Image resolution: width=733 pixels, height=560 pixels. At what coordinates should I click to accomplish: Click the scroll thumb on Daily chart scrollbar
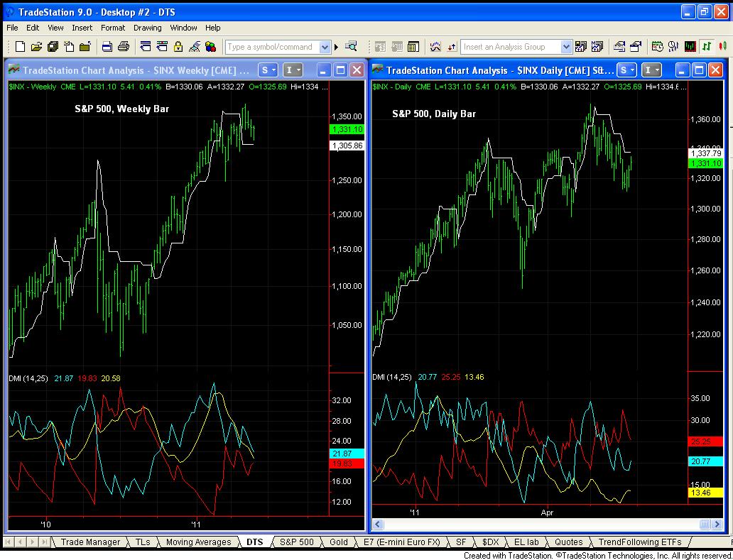[x=705, y=525]
